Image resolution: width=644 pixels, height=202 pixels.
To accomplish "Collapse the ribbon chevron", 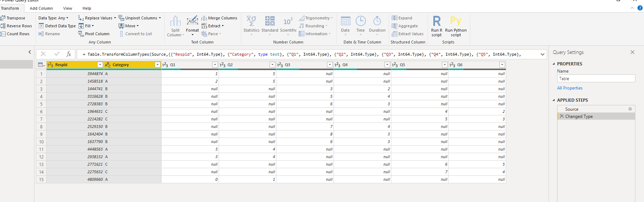I will click(632, 8).
